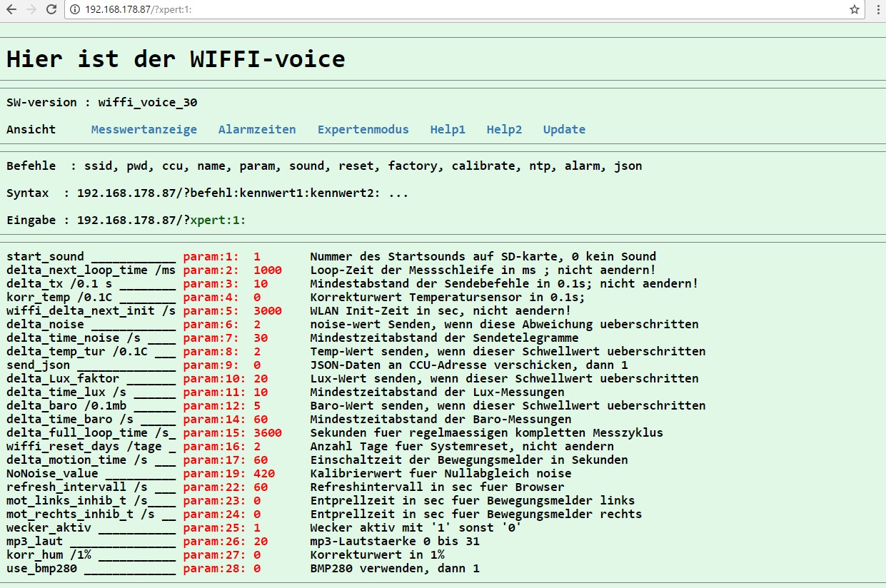Screen dimensions: 886x588
Task: Click the value 420 of param:19
Action: pyautogui.click(x=264, y=473)
